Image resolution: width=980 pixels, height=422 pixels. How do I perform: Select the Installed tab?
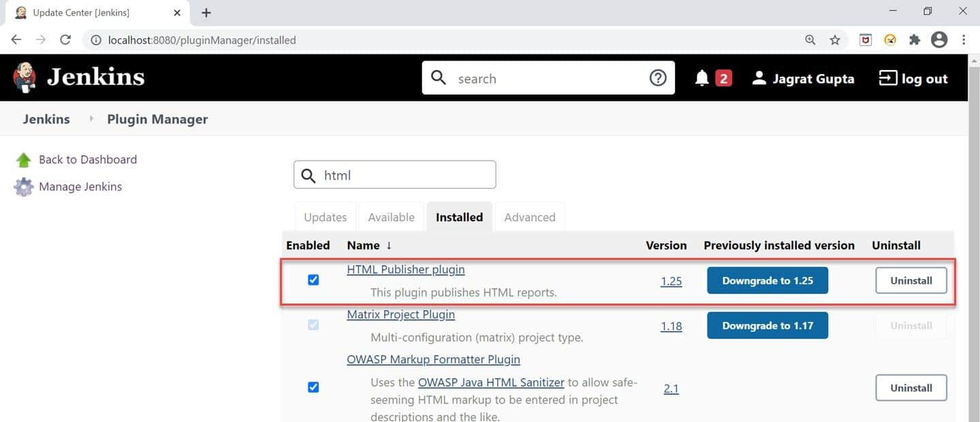click(459, 217)
